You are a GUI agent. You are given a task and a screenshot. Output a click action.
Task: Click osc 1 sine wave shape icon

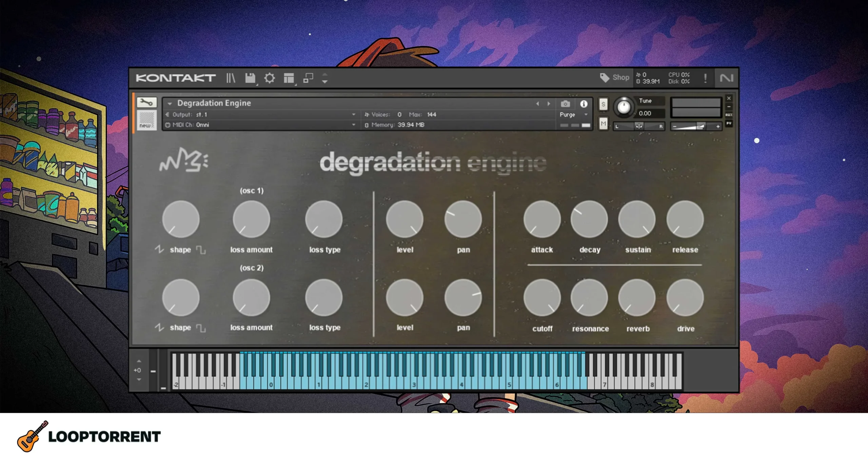159,249
